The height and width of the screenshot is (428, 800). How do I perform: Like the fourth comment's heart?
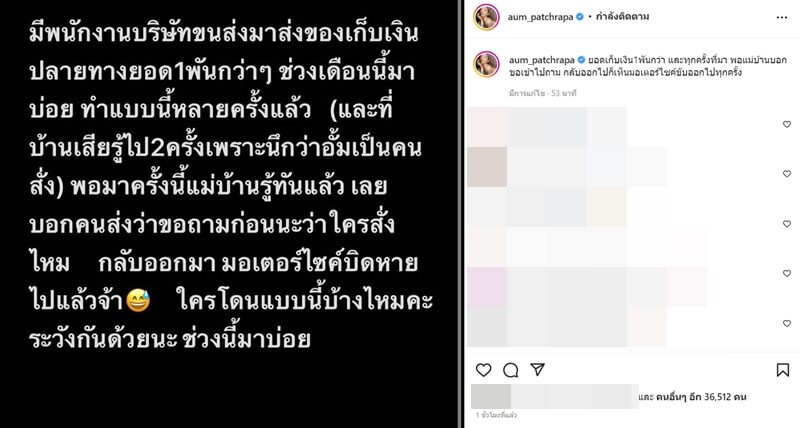787,273
